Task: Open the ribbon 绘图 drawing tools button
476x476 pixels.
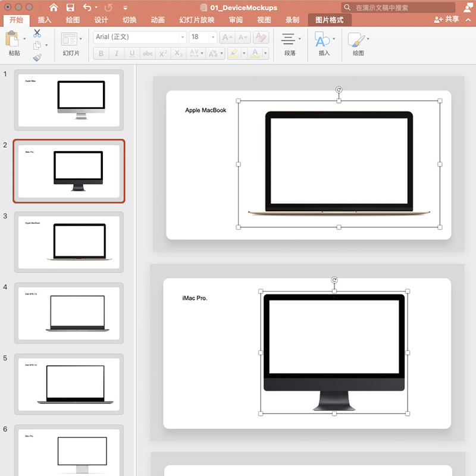Action: pos(358,44)
